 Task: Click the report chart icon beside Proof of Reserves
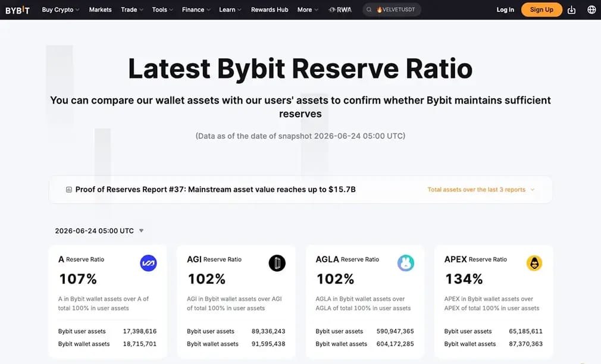pyautogui.click(x=69, y=190)
